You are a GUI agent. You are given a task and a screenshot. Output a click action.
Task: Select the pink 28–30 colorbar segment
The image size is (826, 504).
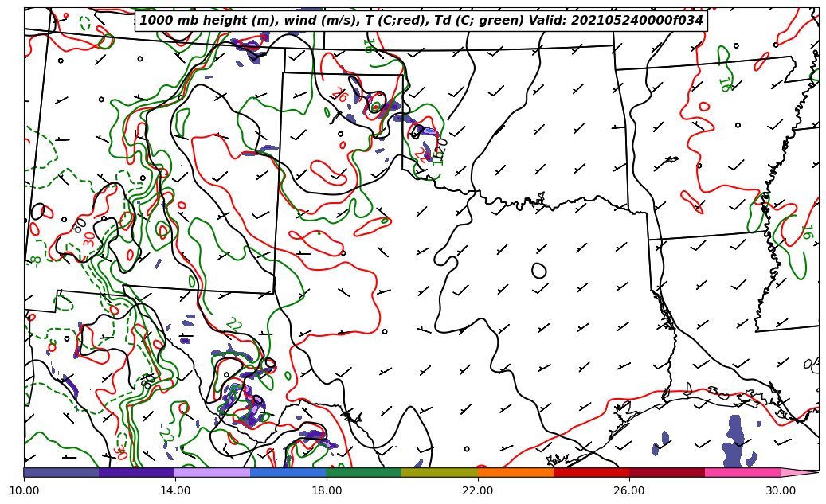click(742, 472)
